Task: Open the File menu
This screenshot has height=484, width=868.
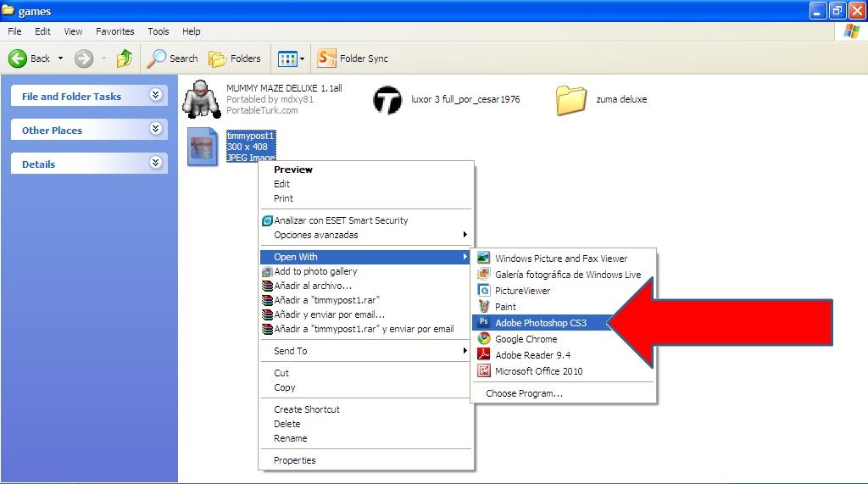Action: 14,31
